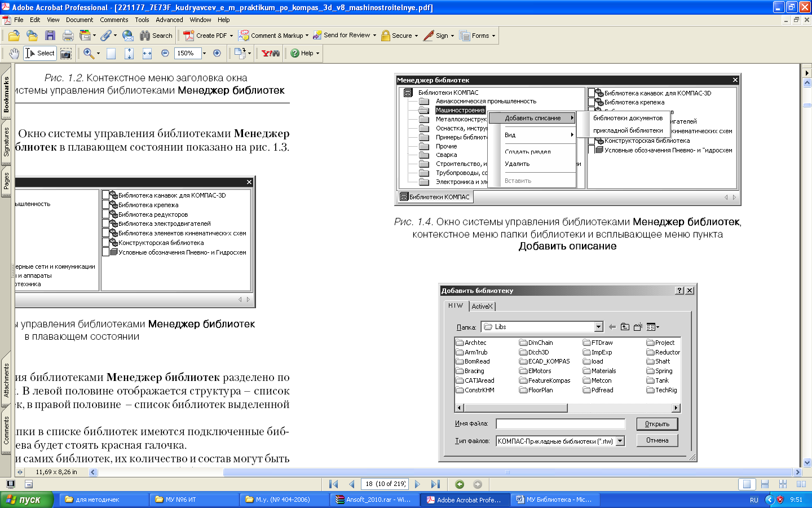The height and width of the screenshot is (508, 812).
Task: Open the Comments side panel tab
Action: pyautogui.click(x=6, y=430)
